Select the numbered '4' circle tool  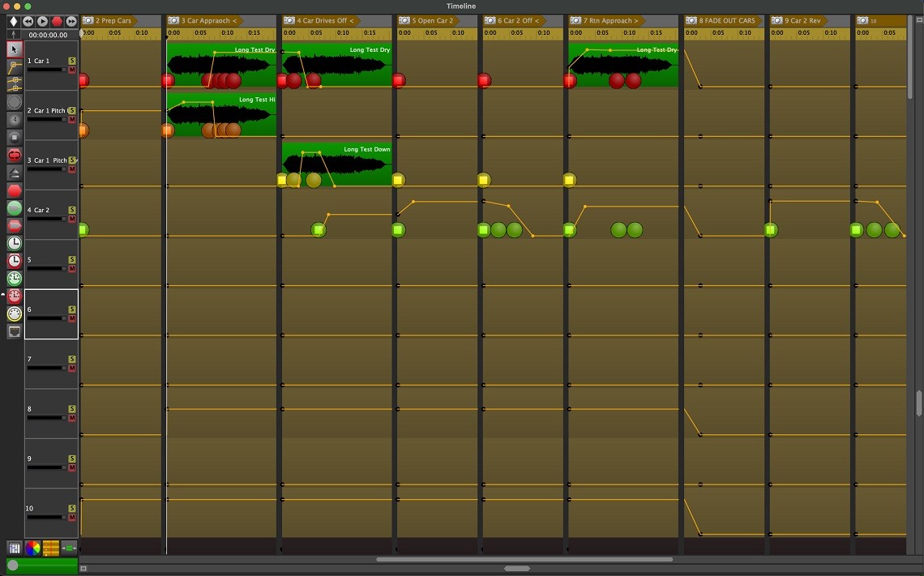14,120
